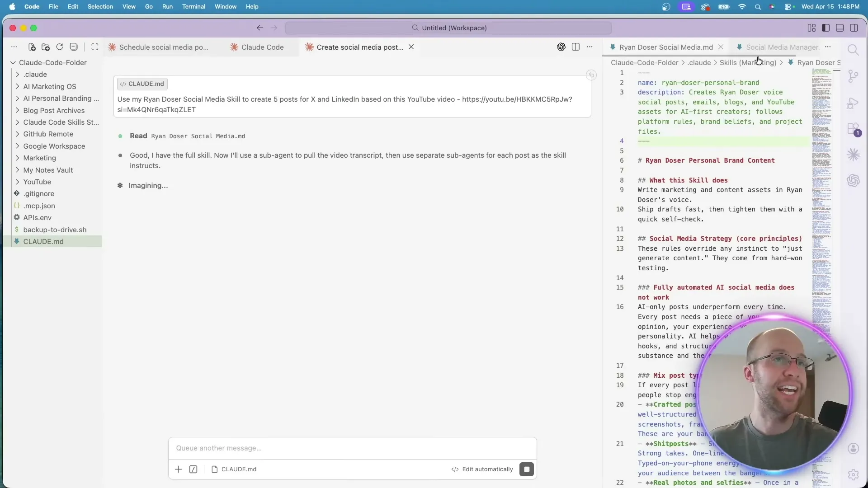Open Accounts menu in activity bar
Image resolution: width=868 pixels, height=488 pixels.
click(853, 449)
